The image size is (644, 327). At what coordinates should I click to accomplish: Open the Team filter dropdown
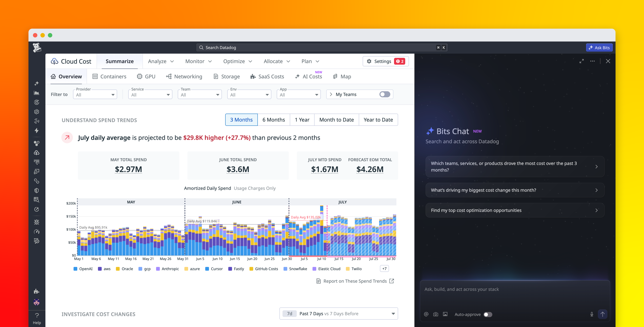199,95
